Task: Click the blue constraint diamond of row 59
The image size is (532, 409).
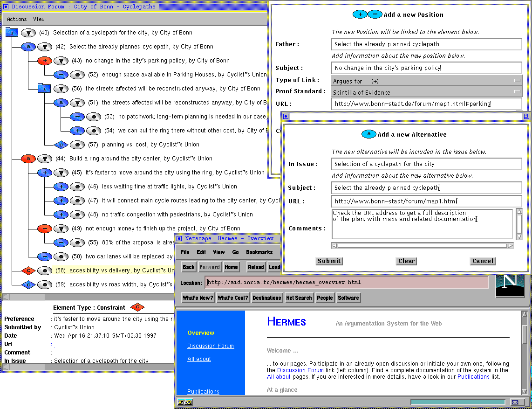Action: tap(28, 284)
